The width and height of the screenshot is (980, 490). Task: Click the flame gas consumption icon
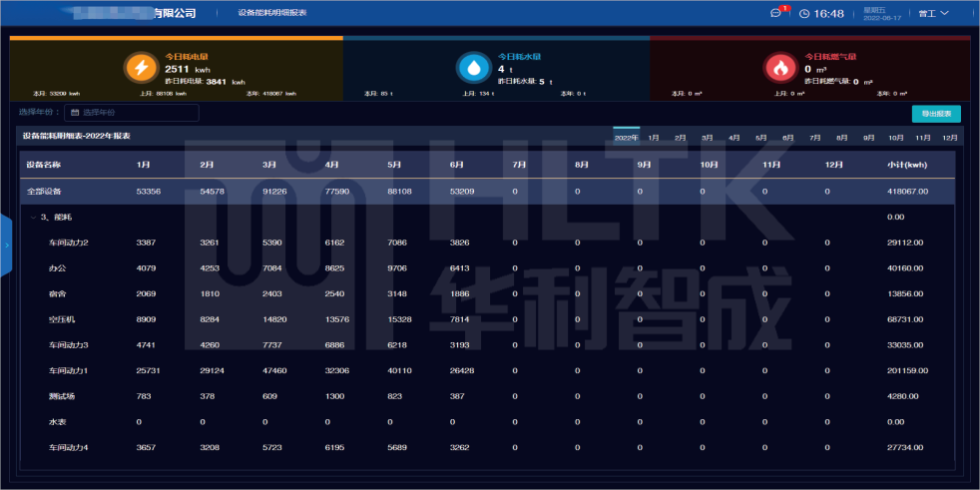pyautogui.click(x=779, y=68)
